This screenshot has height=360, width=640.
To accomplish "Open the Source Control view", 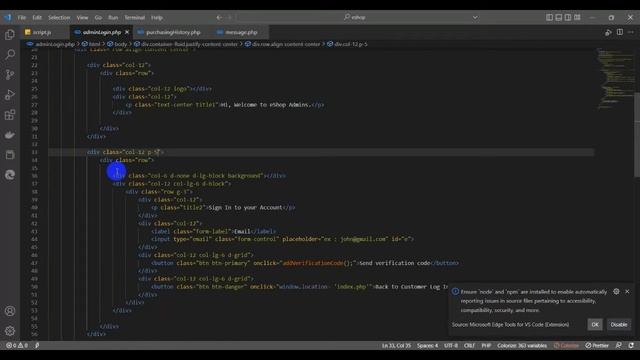I will click(10, 74).
